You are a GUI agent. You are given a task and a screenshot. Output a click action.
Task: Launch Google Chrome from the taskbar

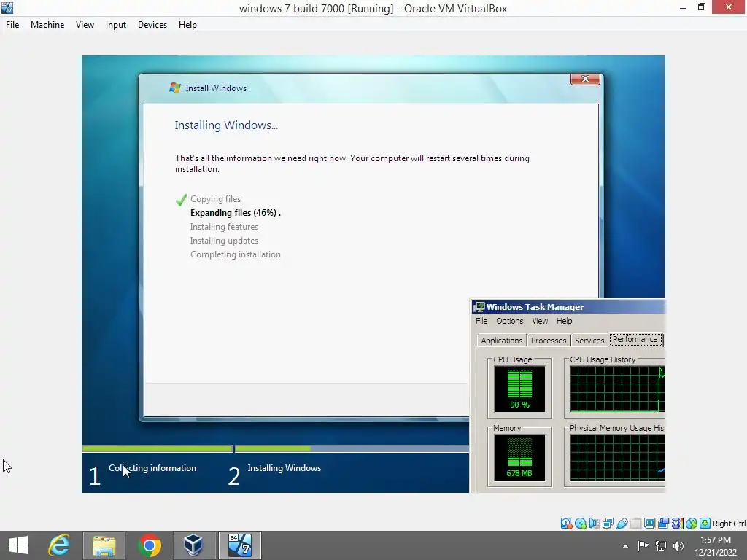[149, 545]
